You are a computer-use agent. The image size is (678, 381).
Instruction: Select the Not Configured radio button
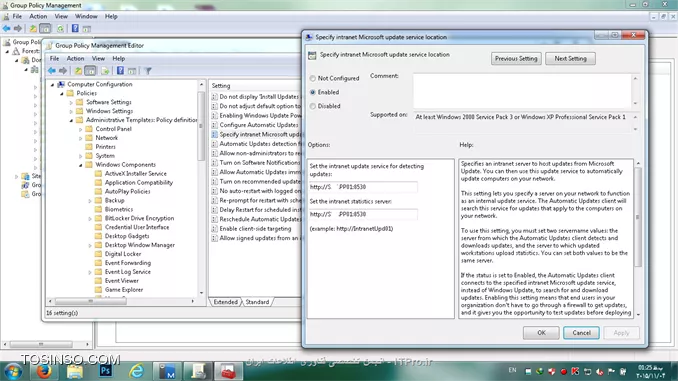tap(313, 78)
